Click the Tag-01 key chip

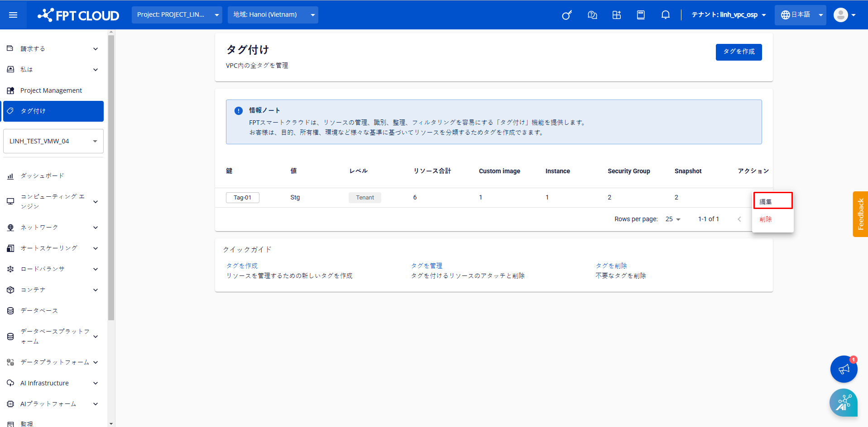point(243,198)
